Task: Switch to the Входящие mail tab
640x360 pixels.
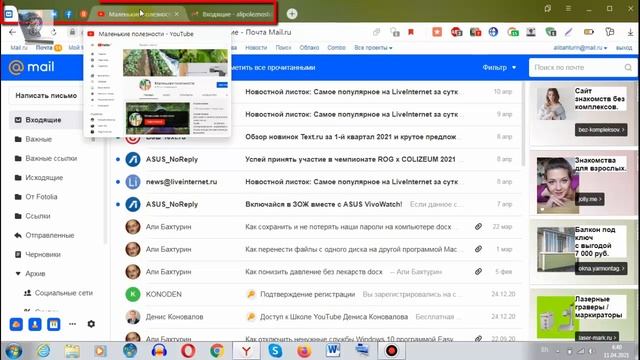Action: pos(231,14)
